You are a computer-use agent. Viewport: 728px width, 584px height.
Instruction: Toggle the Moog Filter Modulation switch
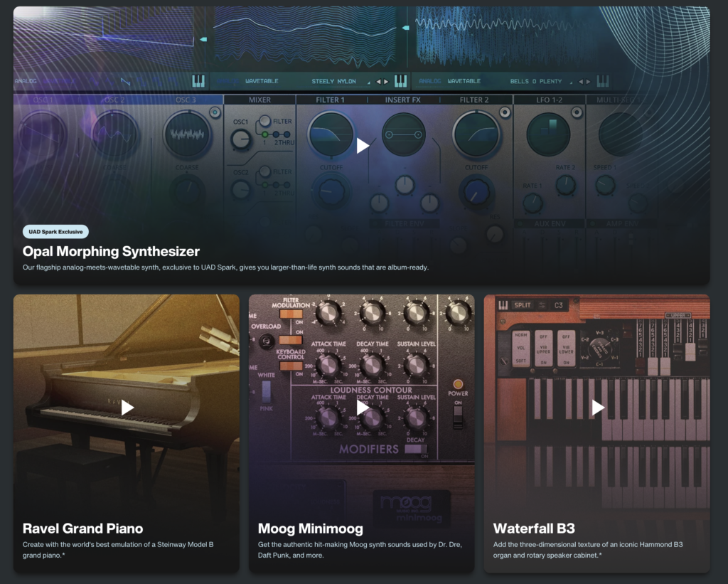coord(291,315)
